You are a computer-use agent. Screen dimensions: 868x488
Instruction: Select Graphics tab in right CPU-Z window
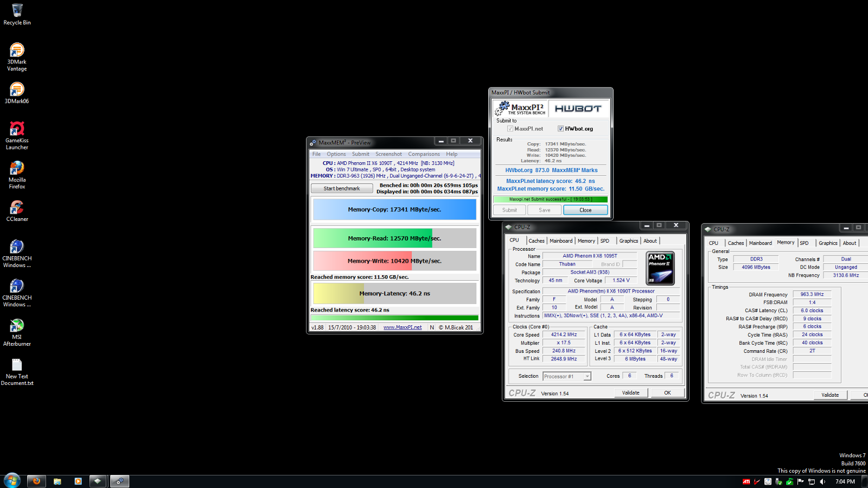(828, 243)
